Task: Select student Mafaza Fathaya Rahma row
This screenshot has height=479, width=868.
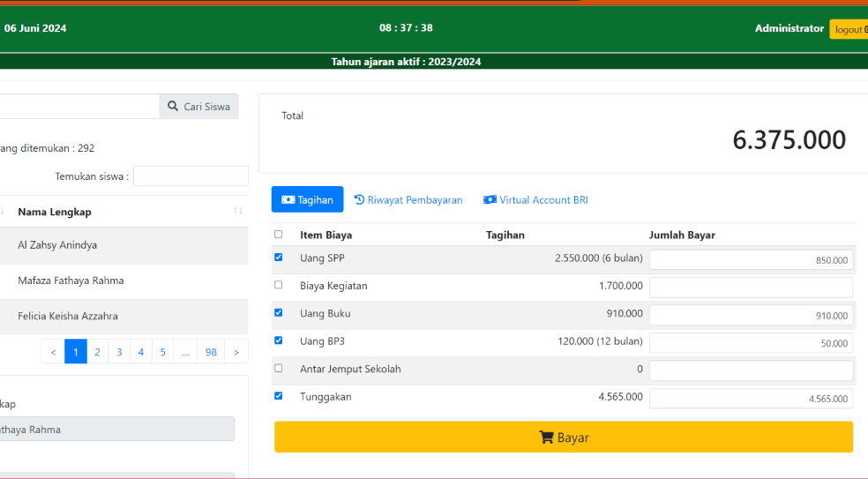Action: pyautogui.click(x=71, y=281)
